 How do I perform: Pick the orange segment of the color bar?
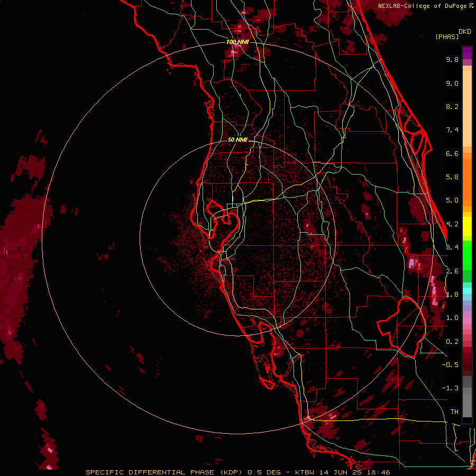[467, 182]
